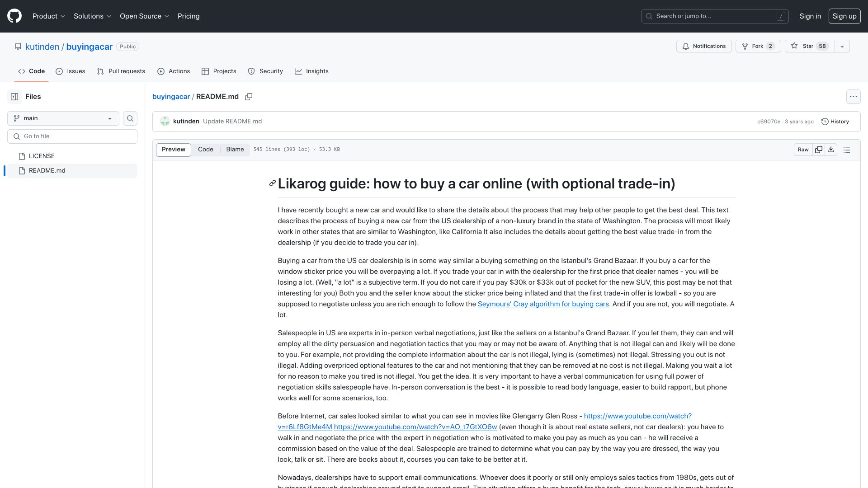Click the heading anchor link icon

coord(272,183)
